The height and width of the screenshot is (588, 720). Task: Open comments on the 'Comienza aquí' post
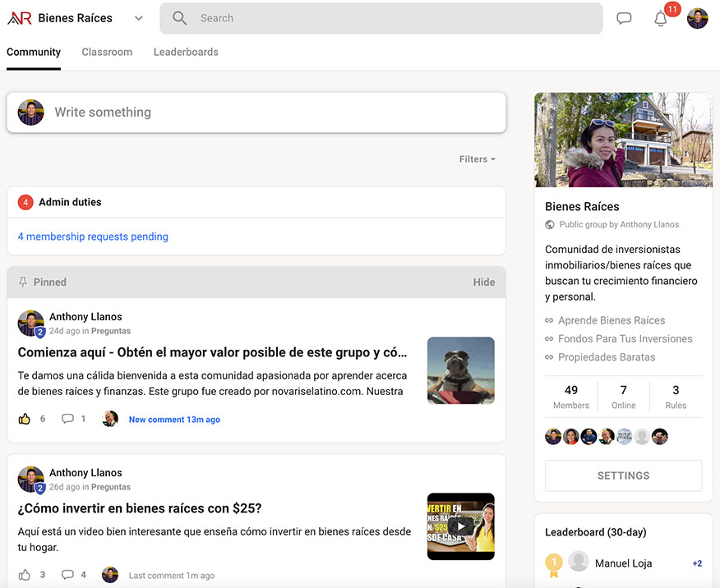68,419
